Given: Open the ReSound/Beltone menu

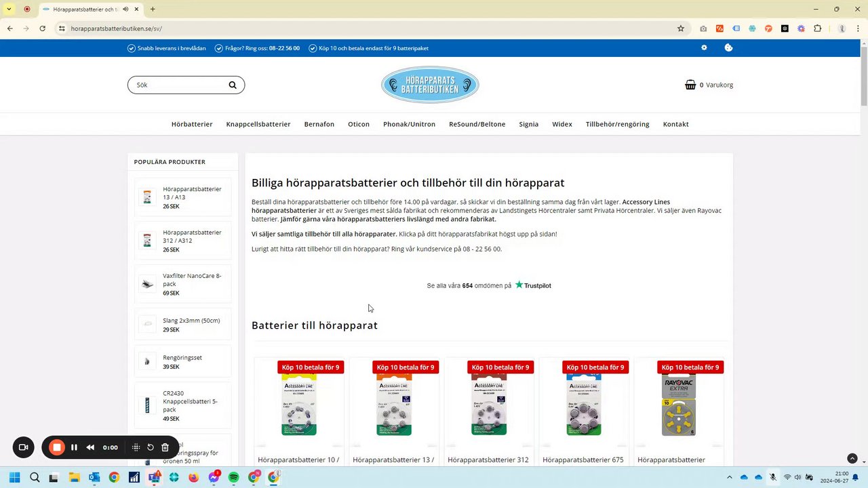Looking at the screenshot, I should point(477,124).
